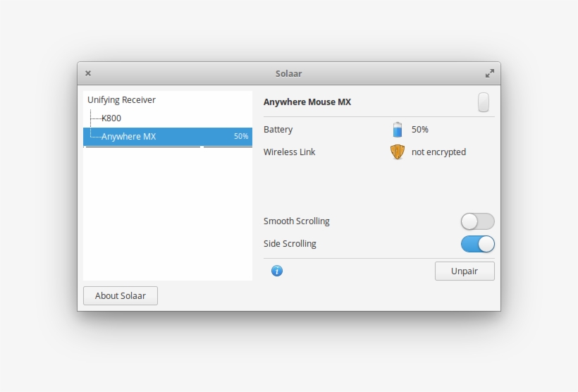
Task: Click the 50% badge in Anywhere MX row
Action: pyautogui.click(x=241, y=137)
